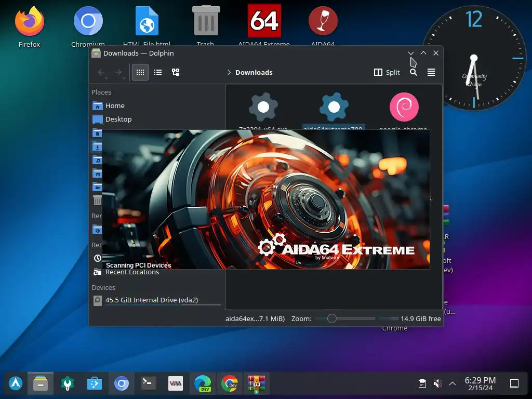
Task: Enable Split view in Dolphin
Action: tap(387, 72)
